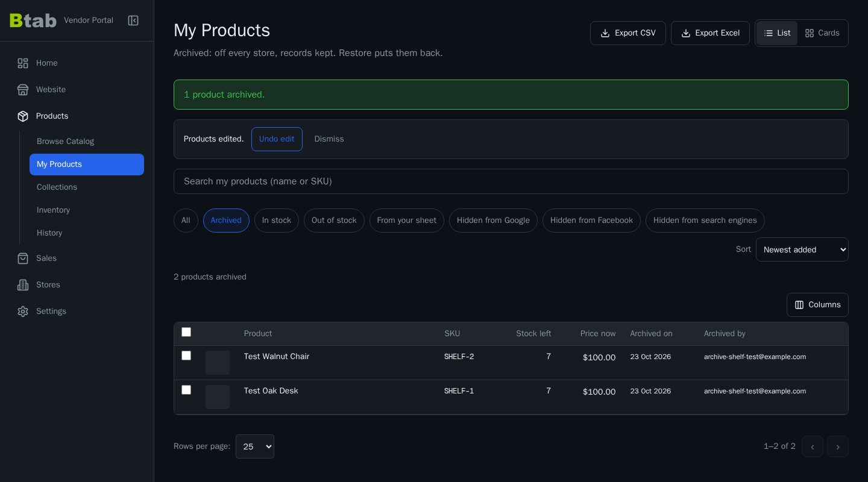Select the In stock filter chip
Screen dimensions: 868x482
click(x=277, y=221)
